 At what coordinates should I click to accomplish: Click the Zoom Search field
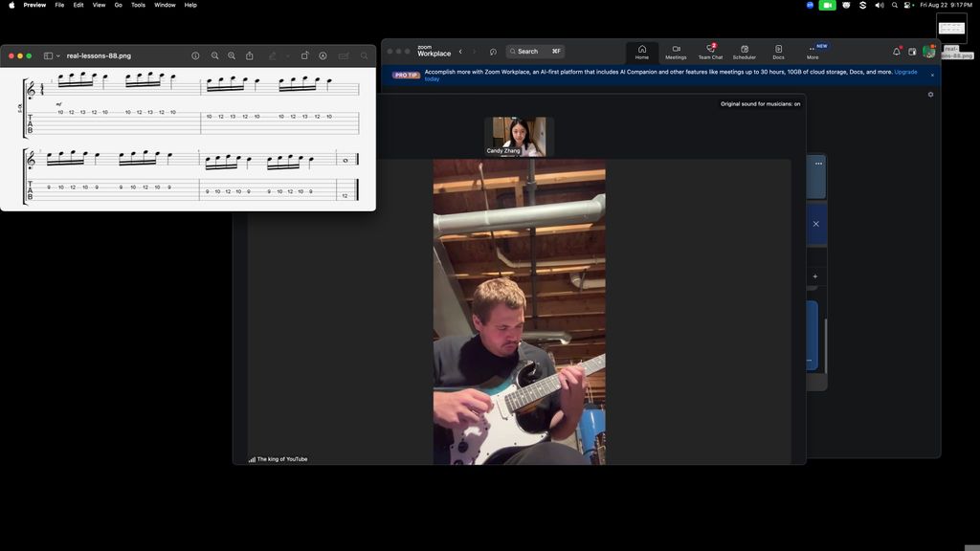[x=535, y=52]
